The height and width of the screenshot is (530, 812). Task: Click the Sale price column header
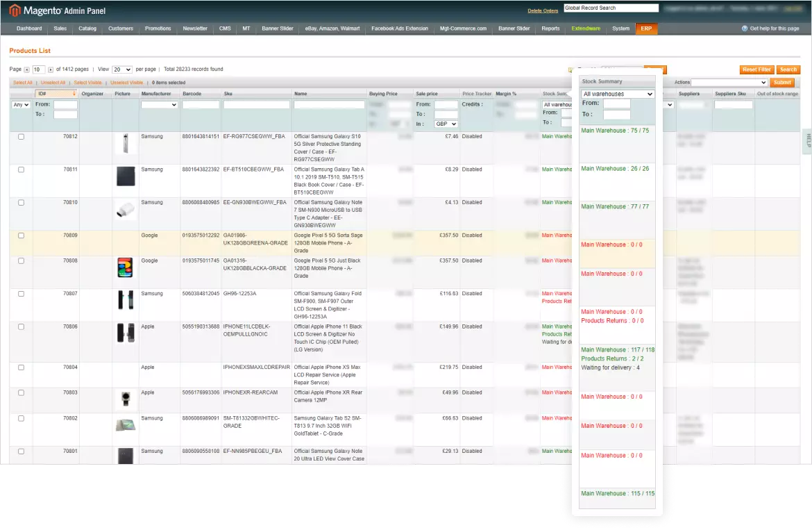coord(427,94)
